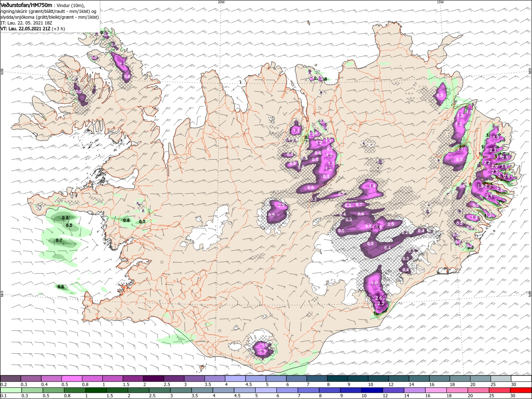Screen dimensions: 532x399
Task: Select the light pink 16 swatch in rain legend
Action: click(x=436, y=390)
